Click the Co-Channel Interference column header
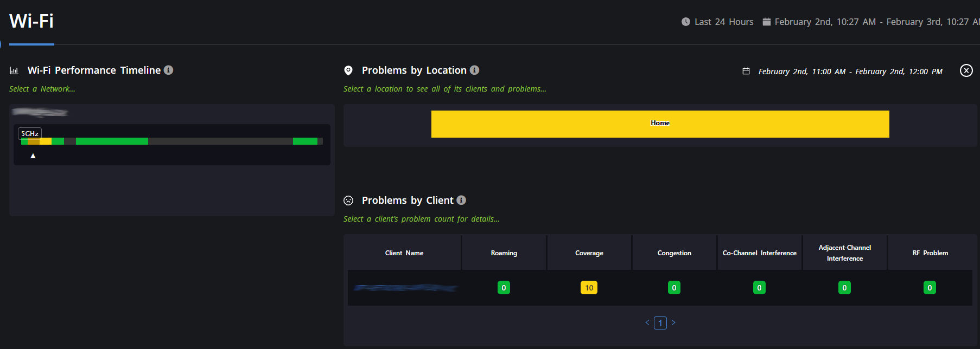Screen dimensions: 980x349 tap(759, 253)
